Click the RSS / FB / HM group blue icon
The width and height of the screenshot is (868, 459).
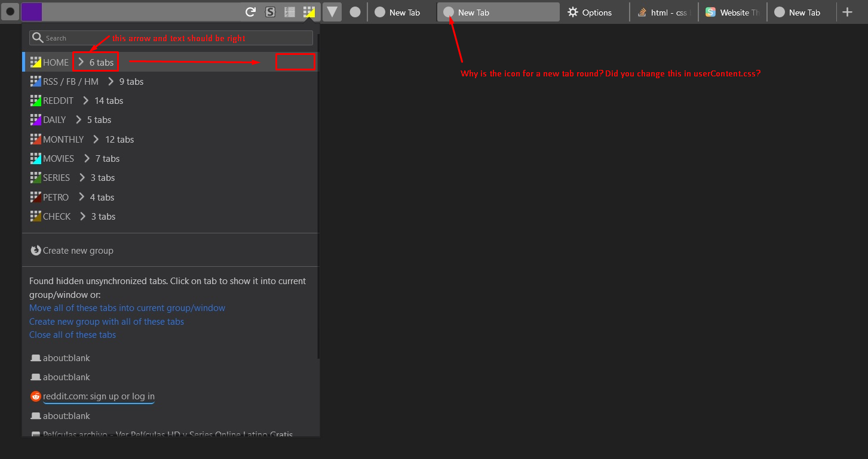point(36,81)
